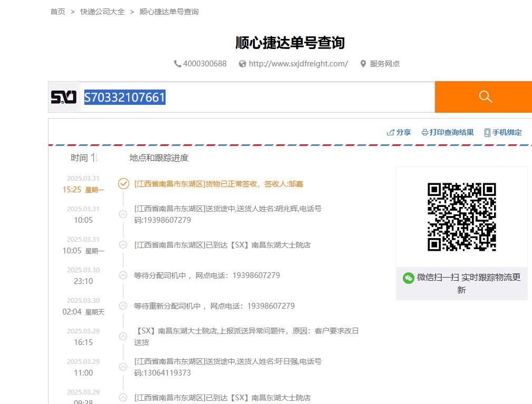Click the phone icon beside 4000300688
The width and height of the screenshot is (532, 404).
177,64
